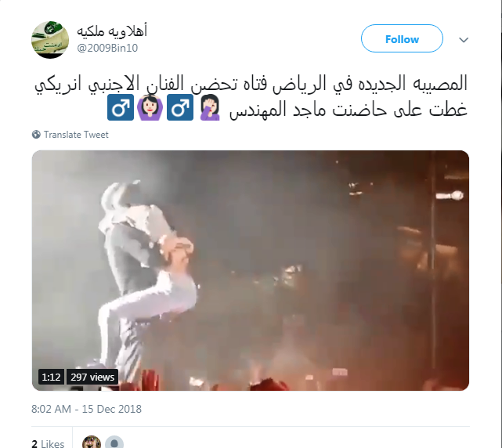Click the 297 views badge

click(92, 377)
